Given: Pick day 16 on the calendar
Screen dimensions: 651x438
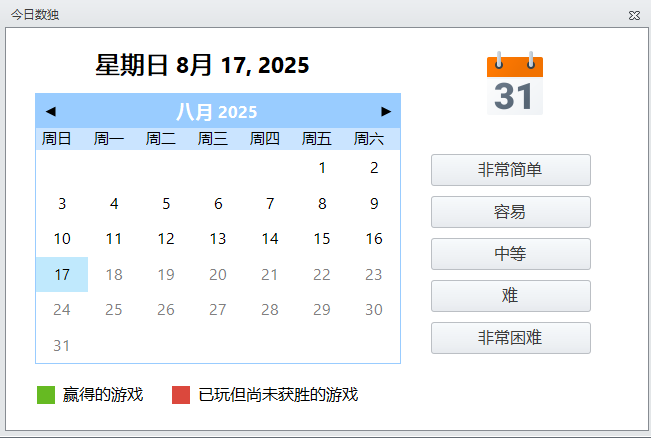Looking at the screenshot, I should coord(374,239).
